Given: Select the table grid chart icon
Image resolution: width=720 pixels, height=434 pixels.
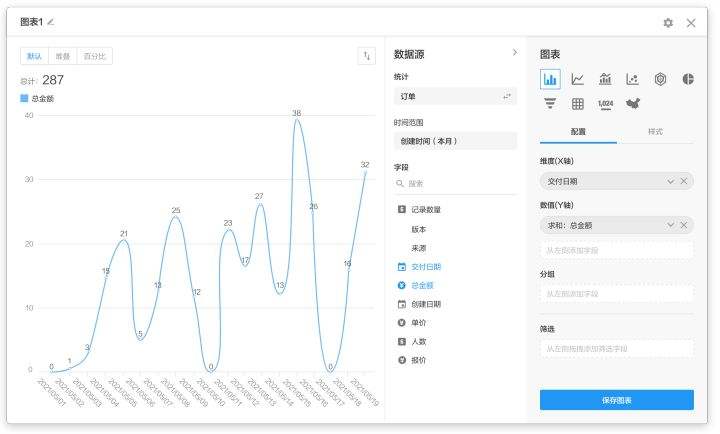Looking at the screenshot, I should 578,103.
